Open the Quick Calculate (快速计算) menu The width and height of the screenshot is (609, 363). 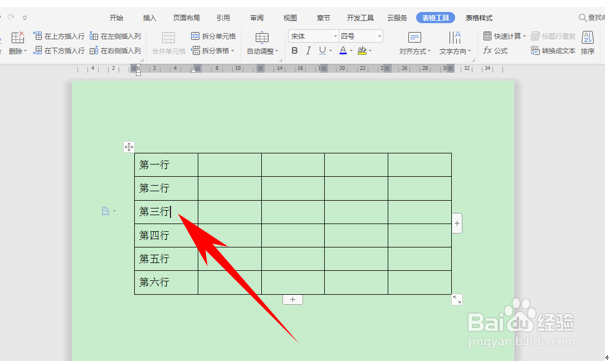coord(504,36)
